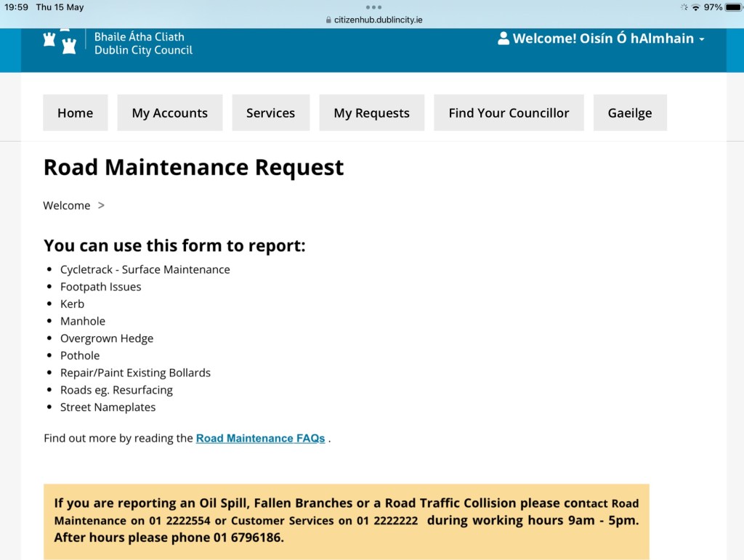Screen dimensions: 744x560
Task: Tap the padlock icon in address bar
Action: point(328,20)
